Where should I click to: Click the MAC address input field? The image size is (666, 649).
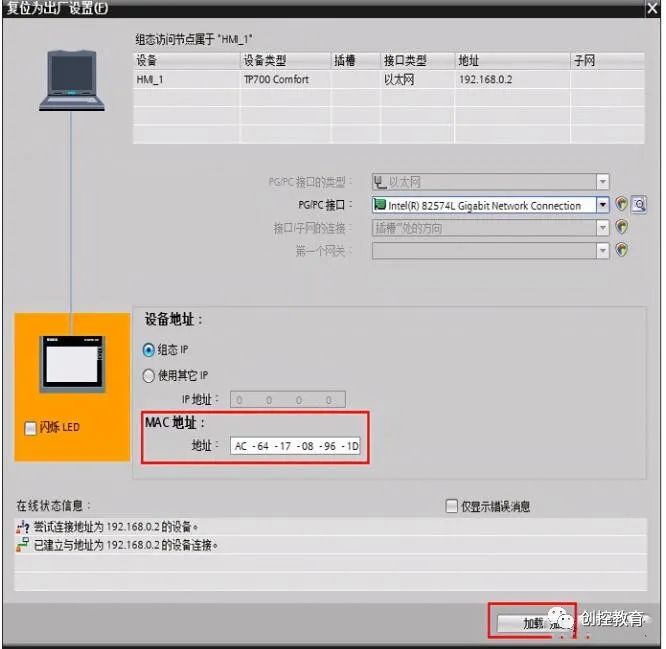[295, 446]
